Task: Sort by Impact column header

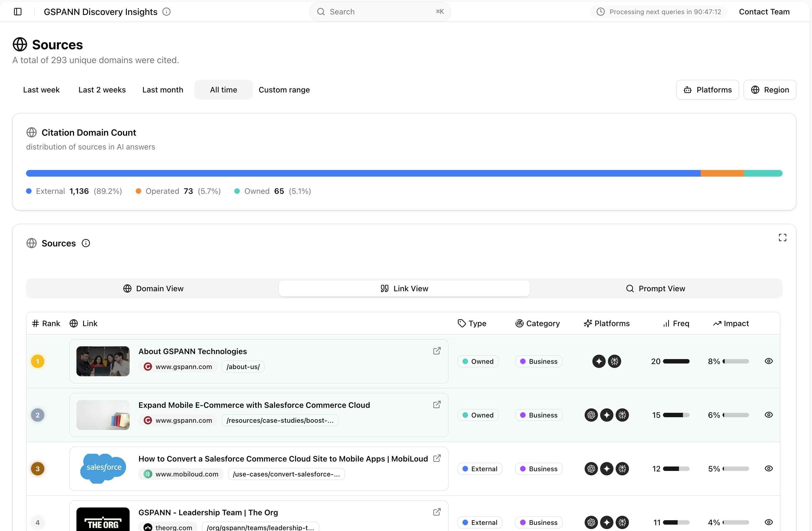Action: click(x=731, y=323)
